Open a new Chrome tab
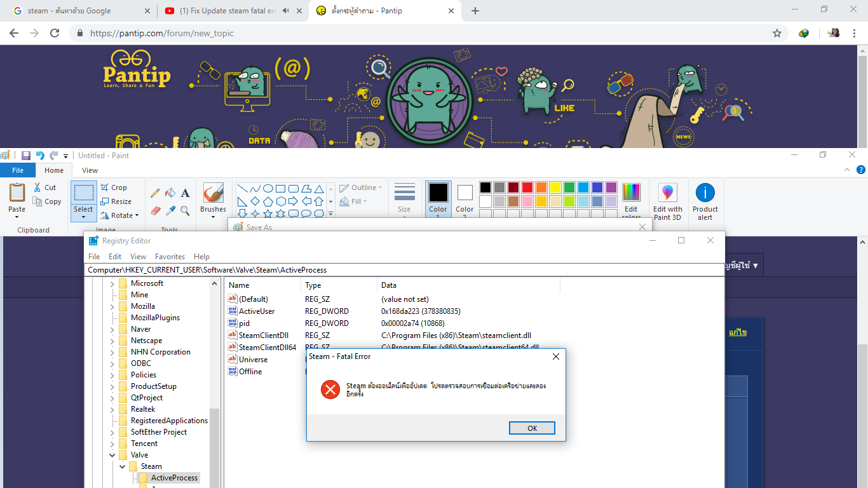Screen dimensions: 868x488 point(475,11)
